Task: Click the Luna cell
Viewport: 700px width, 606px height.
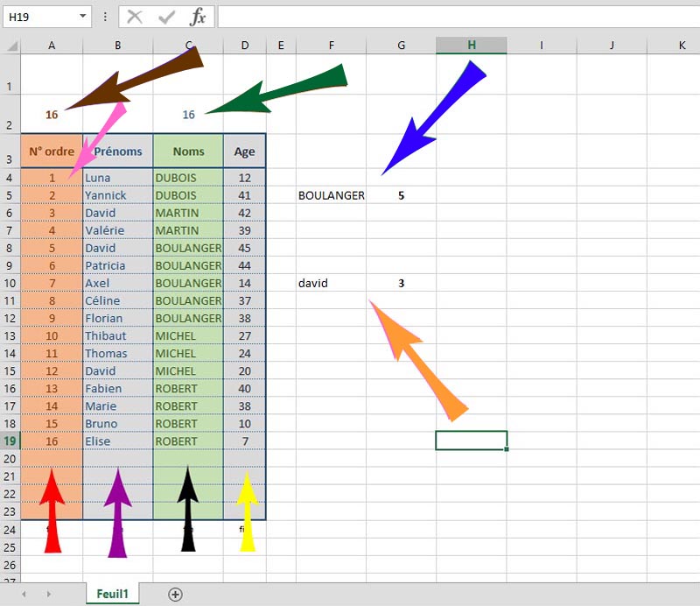Action: 118,178
